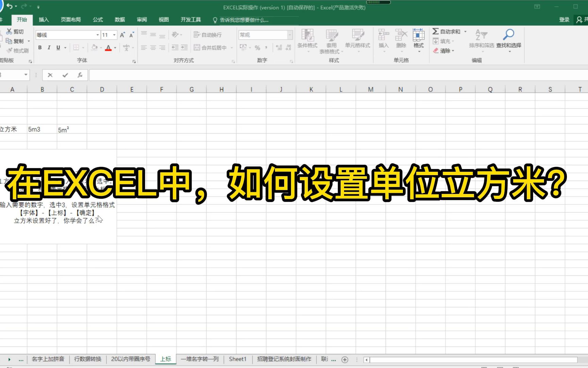Image resolution: width=588 pixels, height=368 pixels.
Task: Open the font group dialog launcher
Action: tap(134, 61)
